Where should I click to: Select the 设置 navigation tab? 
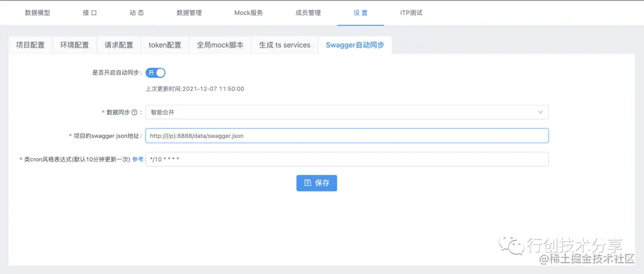point(361,13)
